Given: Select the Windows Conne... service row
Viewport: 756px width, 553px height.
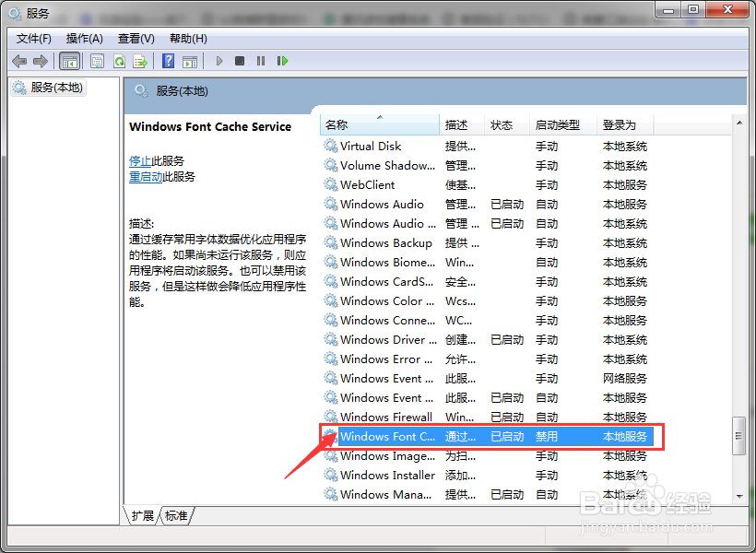Looking at the screenshot, I should point(487,320).
